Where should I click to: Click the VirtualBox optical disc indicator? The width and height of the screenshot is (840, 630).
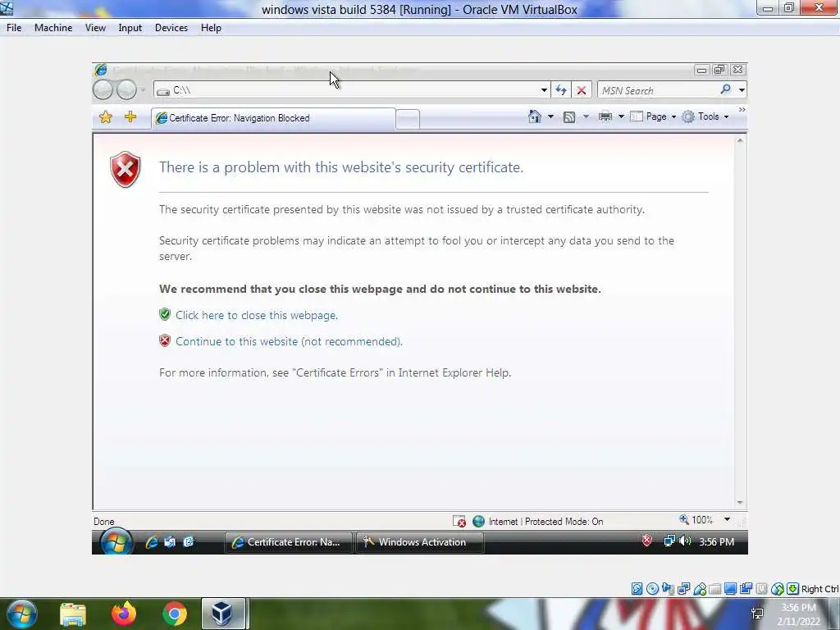pyautogui.click(x=652, y=589)
